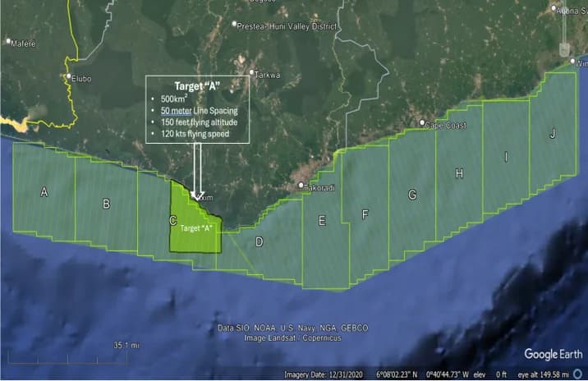Select survey block label I
This screenshot has height=381, width=588.
point(506,157)
